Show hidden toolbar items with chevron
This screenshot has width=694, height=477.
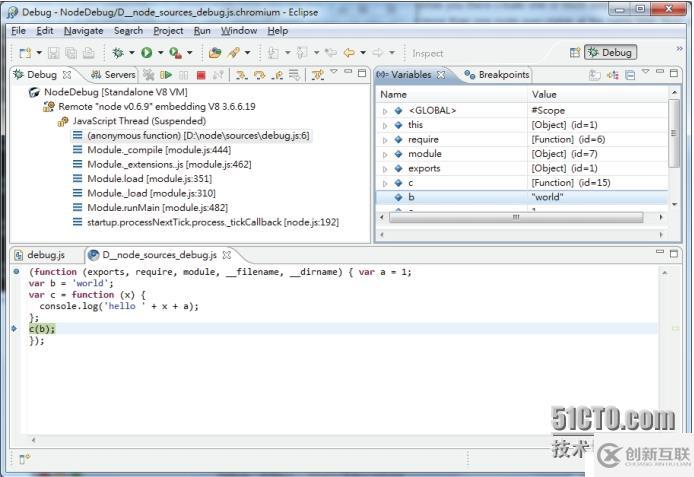coord(679,48)
